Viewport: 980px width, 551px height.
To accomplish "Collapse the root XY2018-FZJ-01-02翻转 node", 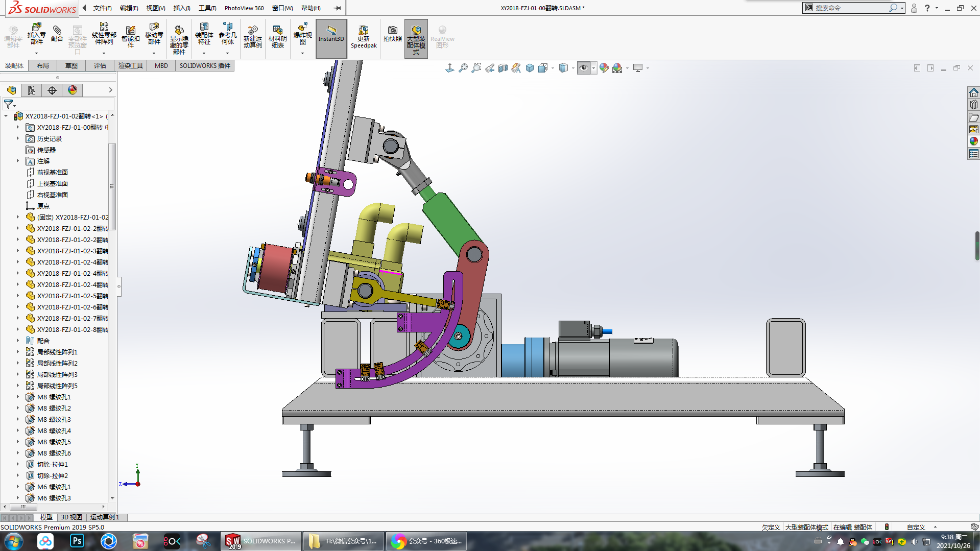I will tap(6, 116).
